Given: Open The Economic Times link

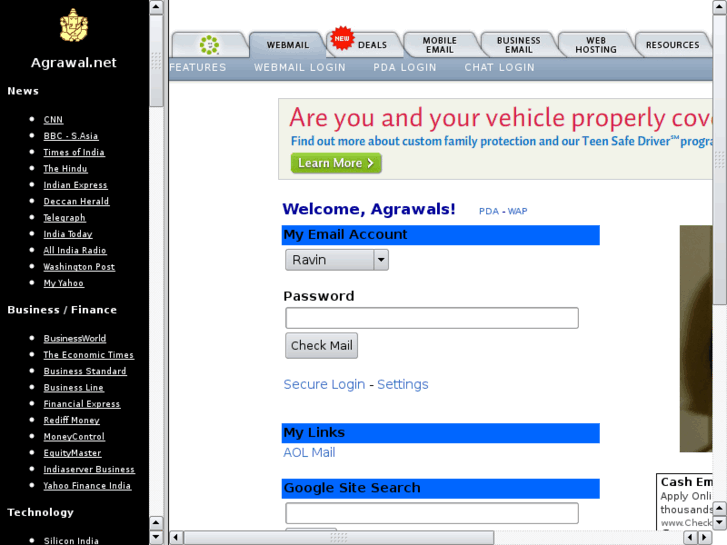Looking at the screenshot, I should pos(89,355).
